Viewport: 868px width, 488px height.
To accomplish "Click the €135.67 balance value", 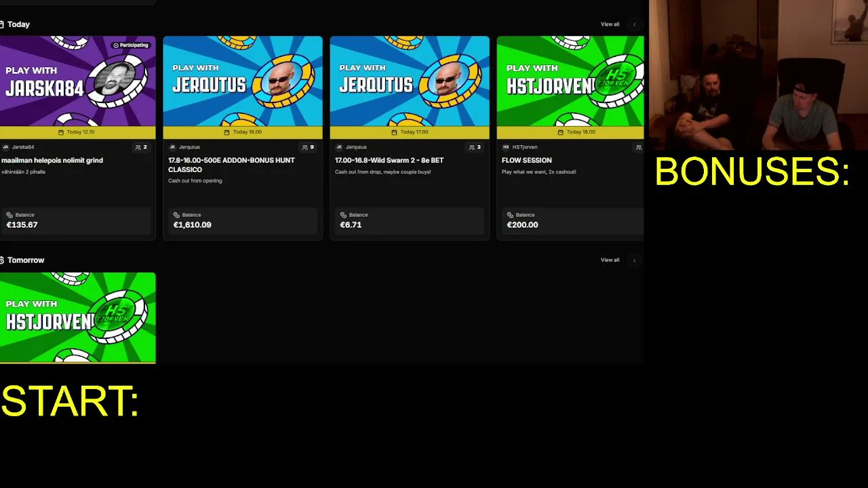I will [22, 225].
